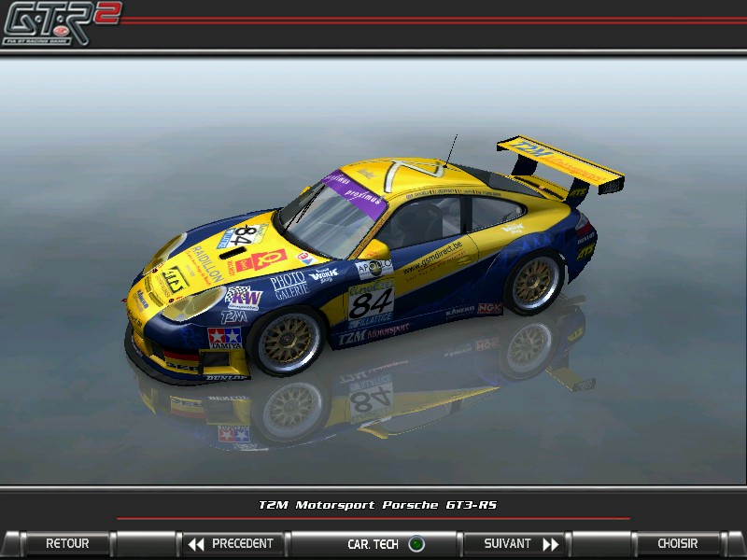
Task: Click the car name T2M Motorsport Porsche GT3-RS
Action: (x=377, y=505)
